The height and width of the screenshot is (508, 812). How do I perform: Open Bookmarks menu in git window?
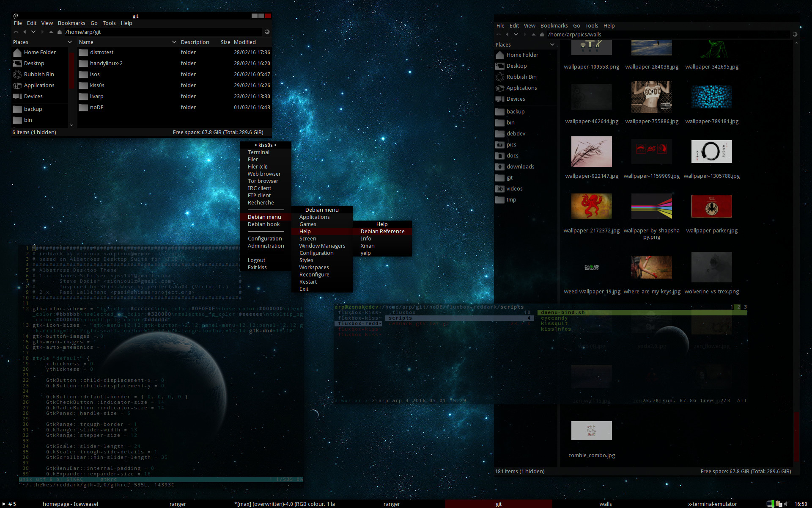click(71, 23)
